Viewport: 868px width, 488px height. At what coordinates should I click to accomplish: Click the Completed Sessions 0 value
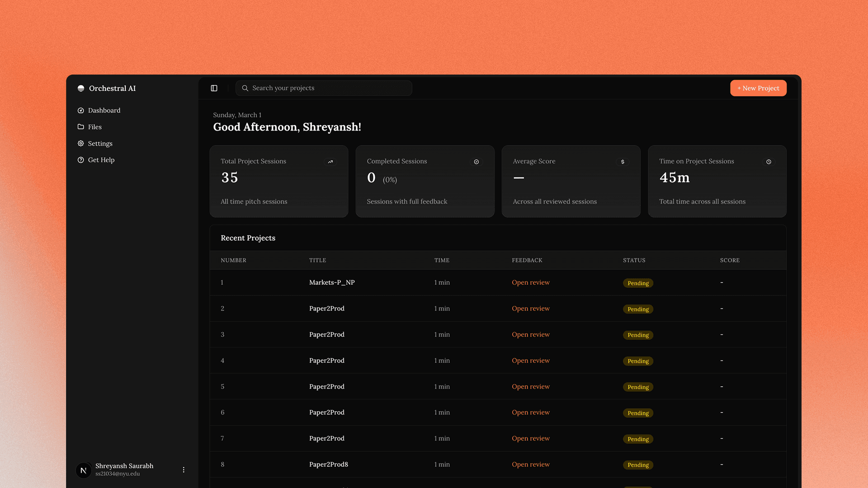point(371,178)
